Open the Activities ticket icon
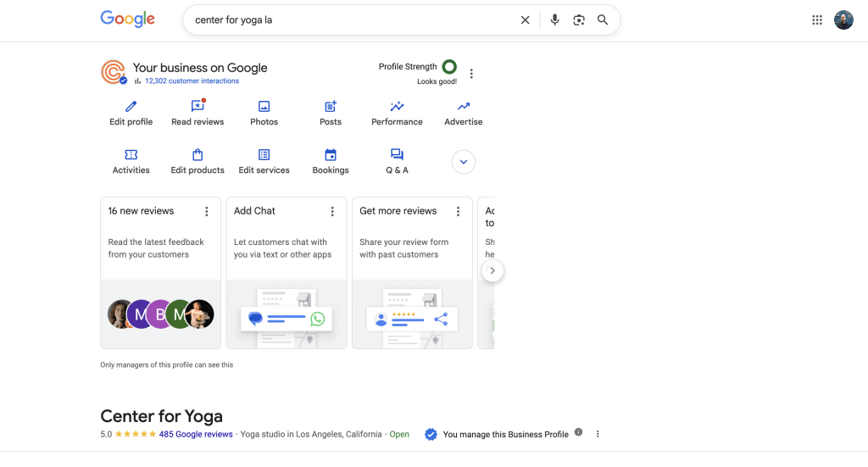 tap(131, 154)
